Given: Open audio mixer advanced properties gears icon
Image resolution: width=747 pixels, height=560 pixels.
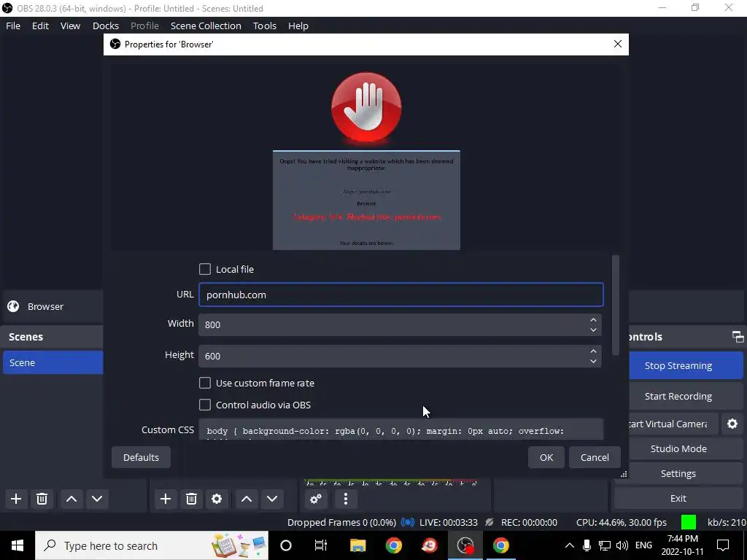Looking at the screenshot, I should click(x=316, y=499).
